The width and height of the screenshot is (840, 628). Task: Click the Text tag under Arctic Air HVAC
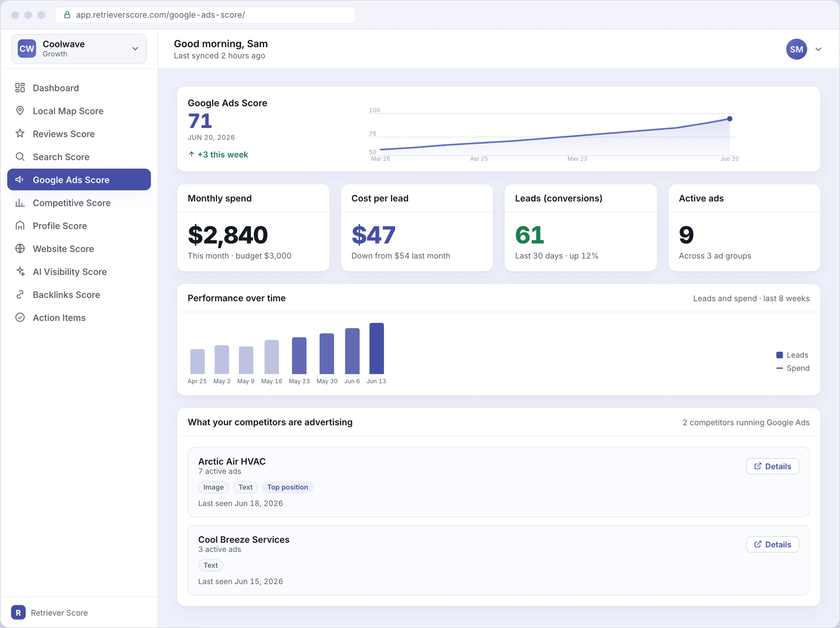(246, 487)
